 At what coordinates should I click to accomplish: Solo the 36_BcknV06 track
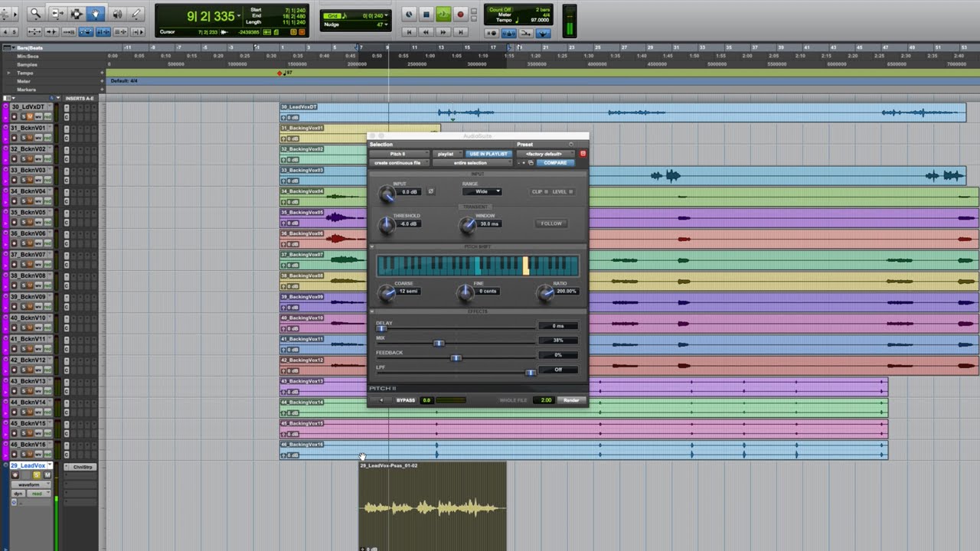pos(24,243)
